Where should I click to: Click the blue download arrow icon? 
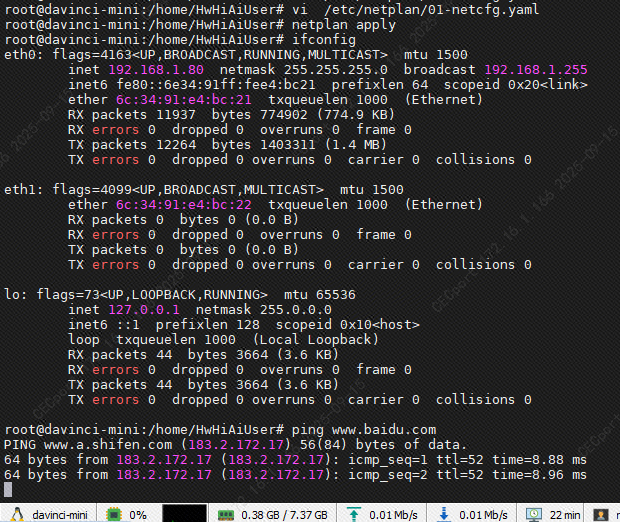coord(444,514)
